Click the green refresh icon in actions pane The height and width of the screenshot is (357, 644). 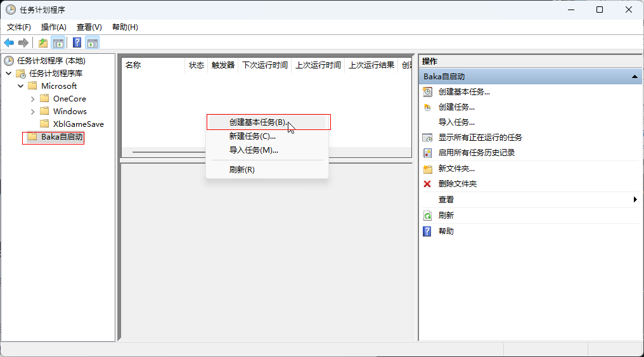[x=427, y=216]
